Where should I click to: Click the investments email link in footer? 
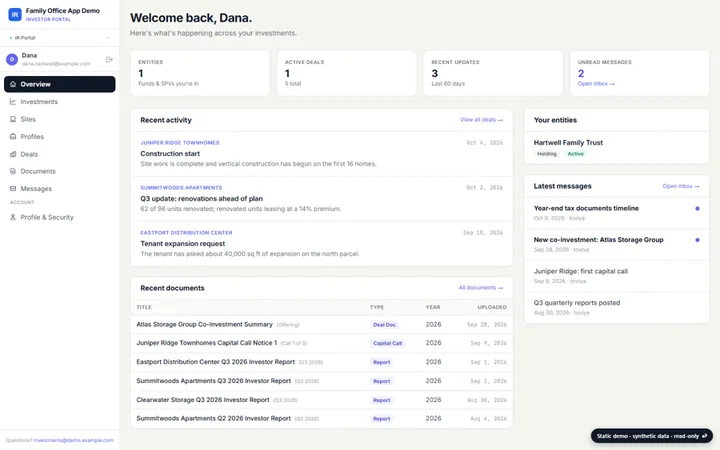click(73, 440)
